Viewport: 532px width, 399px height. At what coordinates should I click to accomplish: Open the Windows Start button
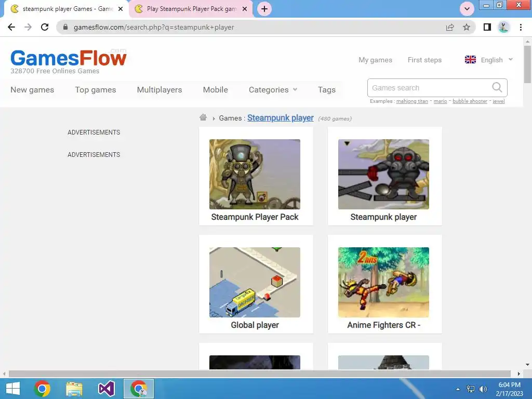click(13, 389)
